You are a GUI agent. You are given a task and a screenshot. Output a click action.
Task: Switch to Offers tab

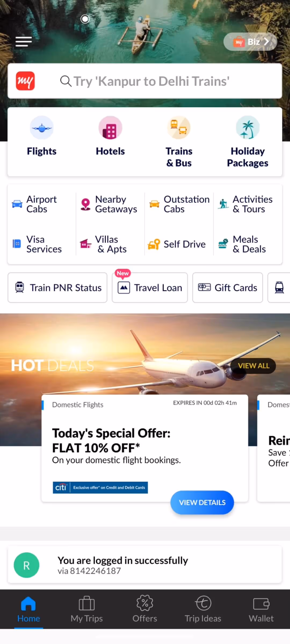[145, 609]
